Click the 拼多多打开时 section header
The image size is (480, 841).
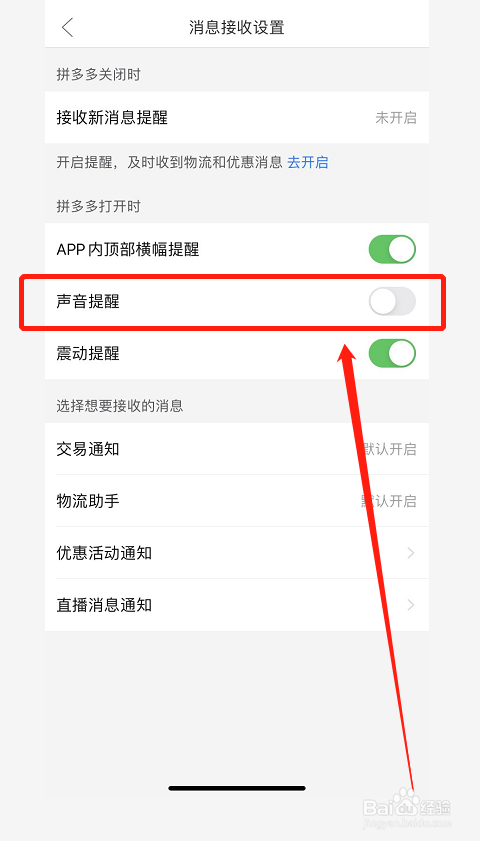click(99, 206)
